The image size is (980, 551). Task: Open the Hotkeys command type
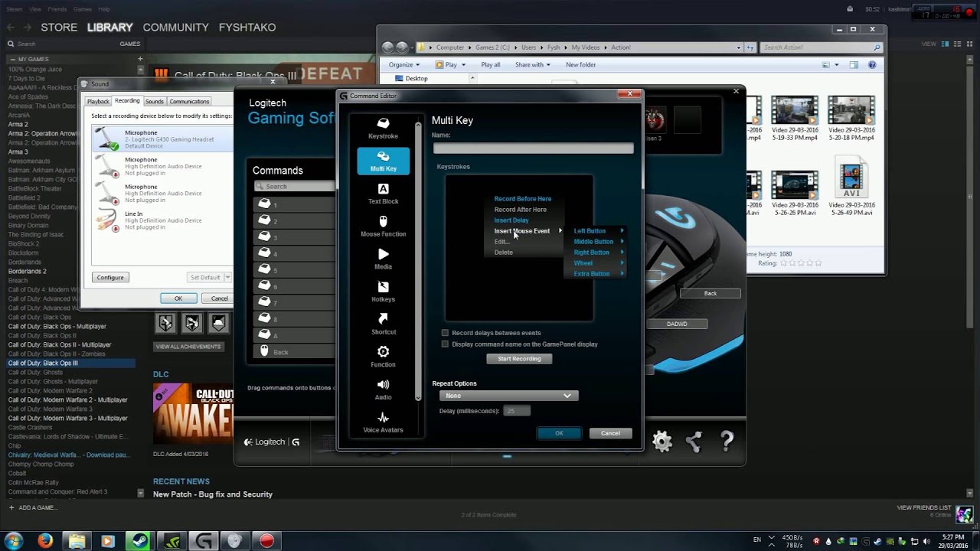tap(383, 292)
